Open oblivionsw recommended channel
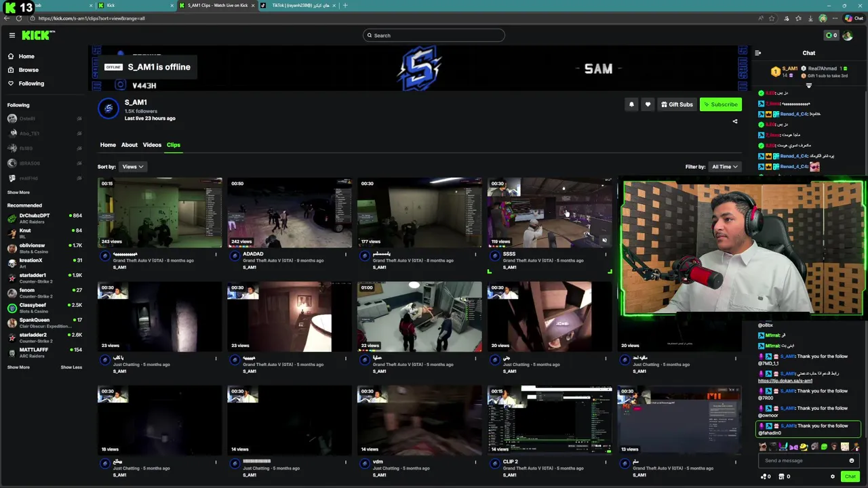This screenshot has width=868, height=488. coord(44,248)
